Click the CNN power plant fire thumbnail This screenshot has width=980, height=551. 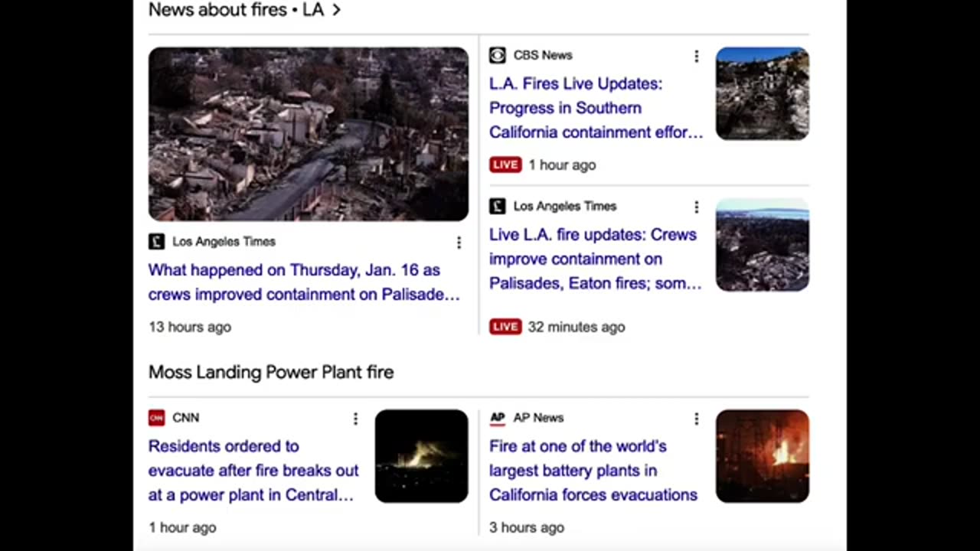pos(421,456)
